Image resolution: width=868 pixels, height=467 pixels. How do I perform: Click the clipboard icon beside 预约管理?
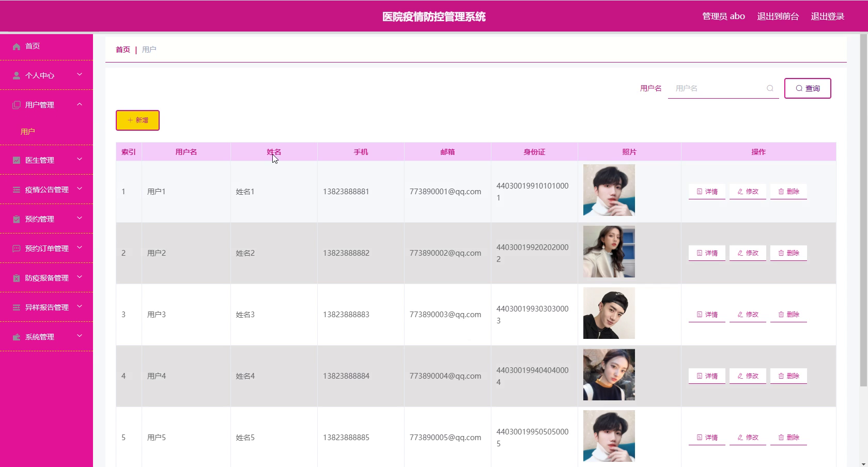17,219
